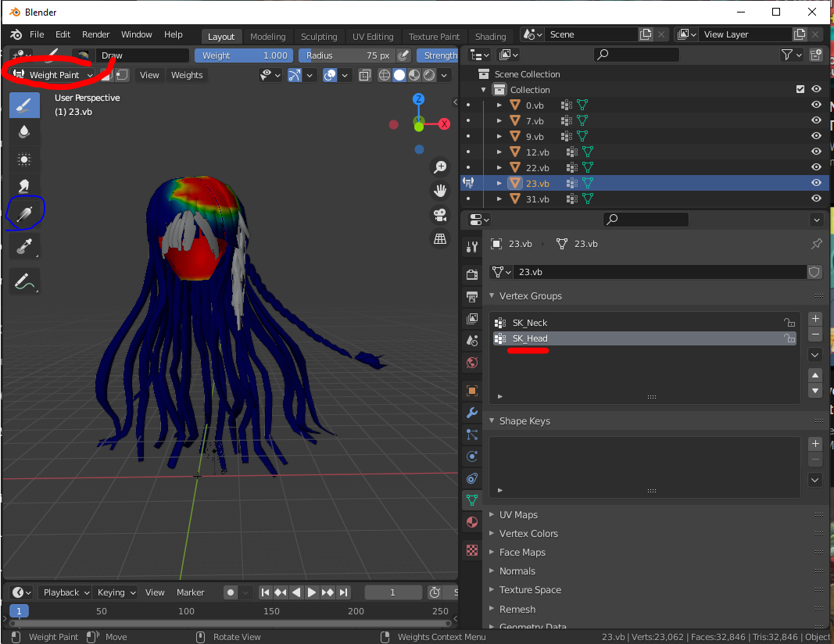The height and width of the screenshot is (644, 834).
Task: Uncheck the Collection exclude checkbox
Action: [800, 89]
